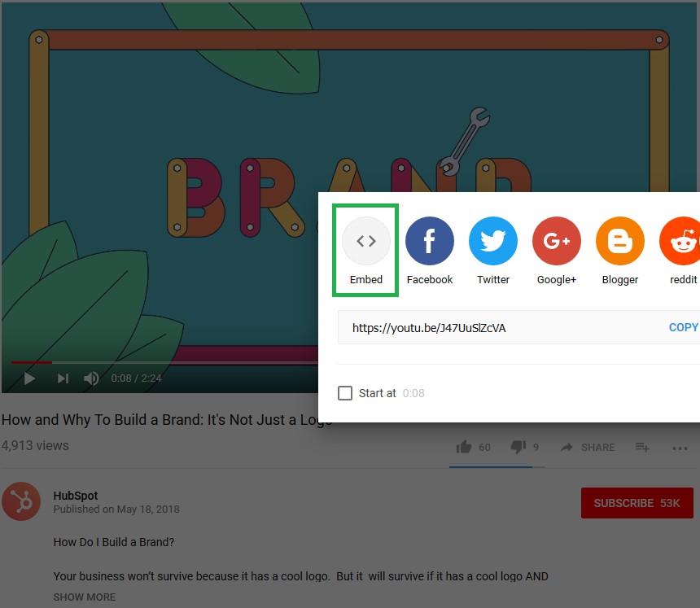The width and height of the screenshot is (700, 608).
Task: Click the Published on May 18, 2018 text
Action: (116, 510)
